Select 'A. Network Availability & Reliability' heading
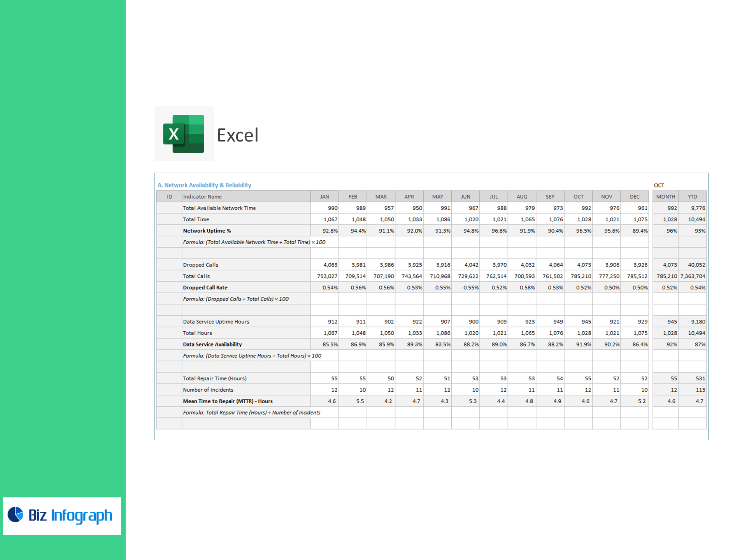This screenshot has width=747, height=560. (204, 185)
